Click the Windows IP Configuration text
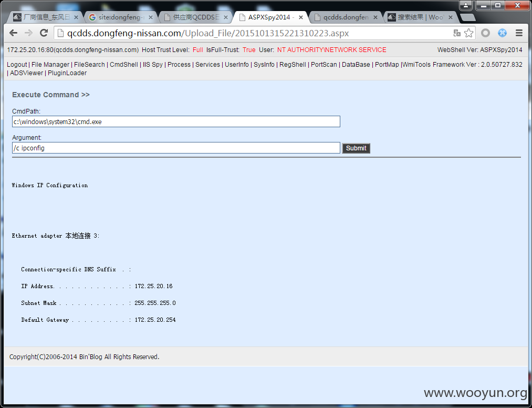 50,185
